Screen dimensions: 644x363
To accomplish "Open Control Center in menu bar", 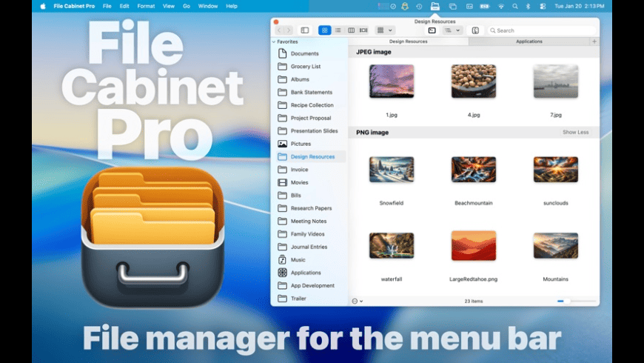I will [x=543, y=6].
